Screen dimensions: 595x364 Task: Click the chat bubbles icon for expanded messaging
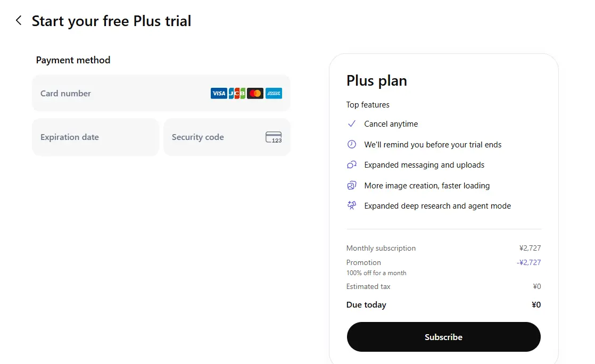point(352,165)
